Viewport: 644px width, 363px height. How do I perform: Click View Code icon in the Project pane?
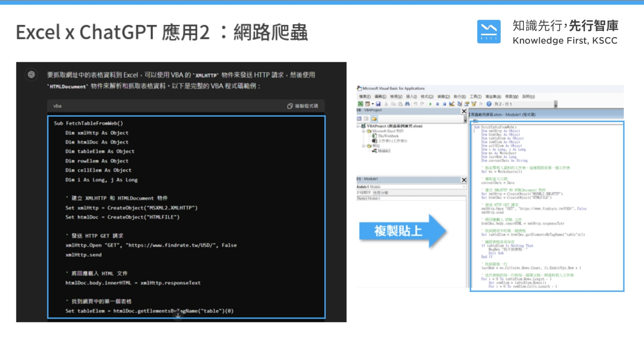point(359,119)
